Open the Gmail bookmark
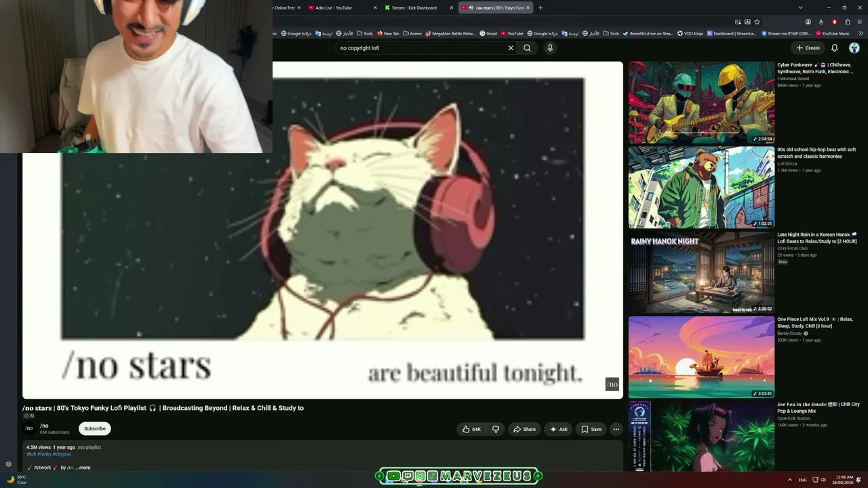This screenshot has width=868, height=488. [488, 33]
